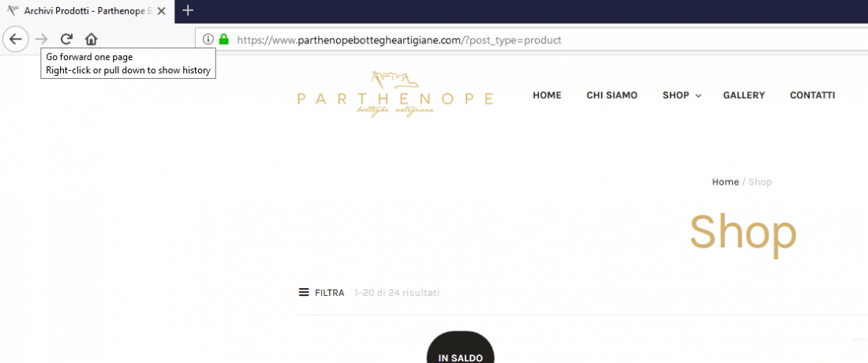The width and height of the screenshot is (868, 363).
Task: Go to the CHI SIAMO page
Action: point(612,95)
